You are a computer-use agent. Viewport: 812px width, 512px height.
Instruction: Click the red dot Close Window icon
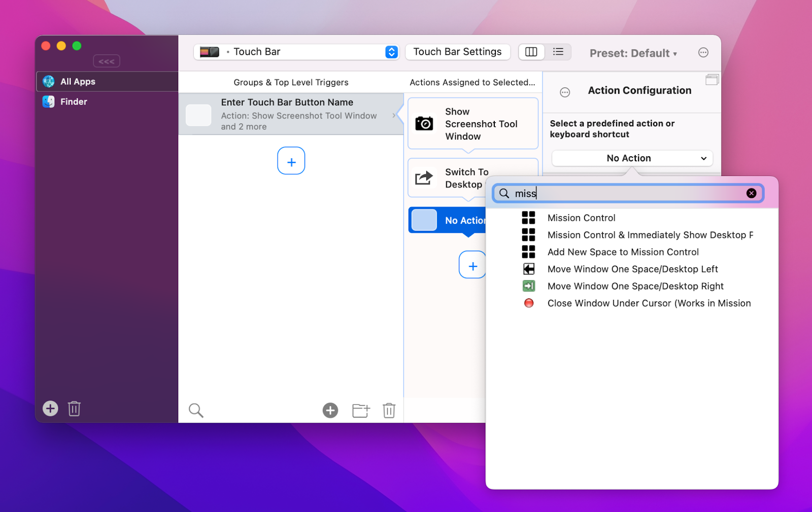pos(529,303)
